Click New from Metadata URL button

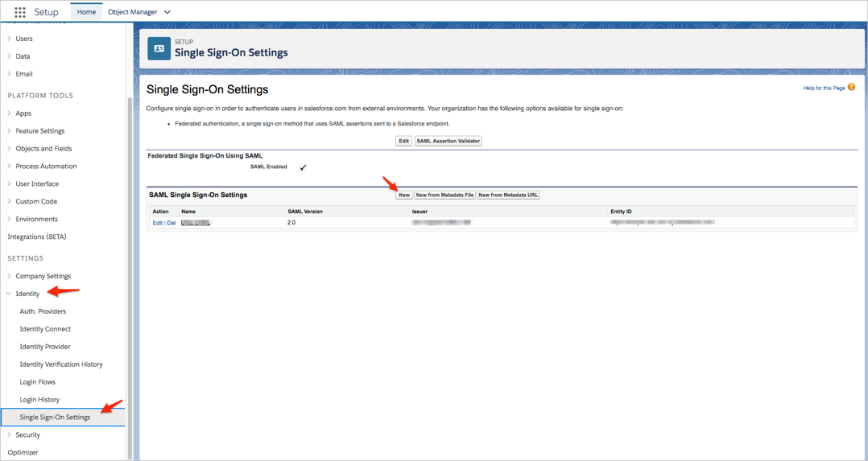tap(508, 195)
